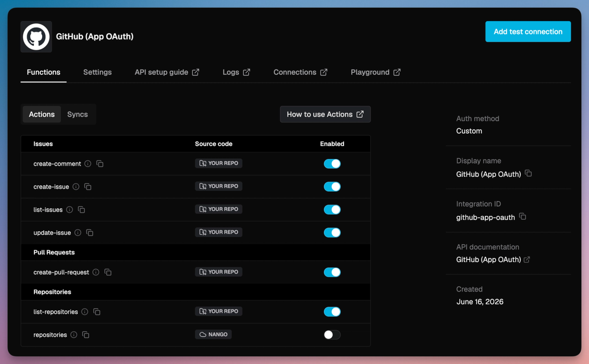Viewport: 589px width, 364px height.
Task: Disable the create-comment action toggle
Action: point(332,164)
